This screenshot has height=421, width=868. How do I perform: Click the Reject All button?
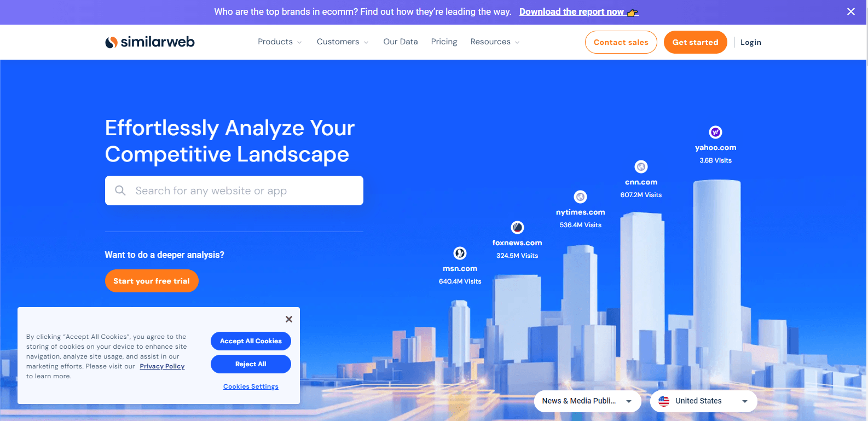click(x=251, y=364)
